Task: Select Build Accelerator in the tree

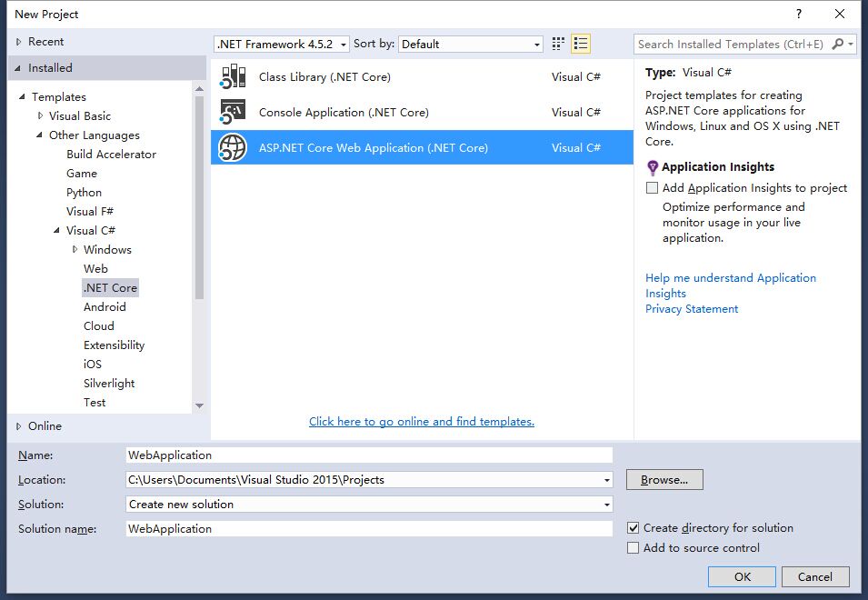Action: [111, 155]
